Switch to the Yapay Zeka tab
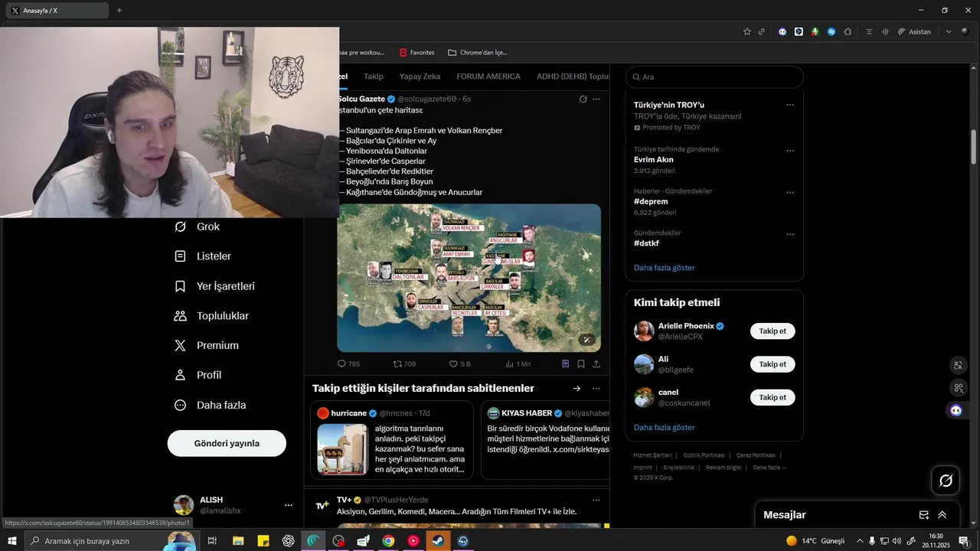 click(x=420, y=77)
